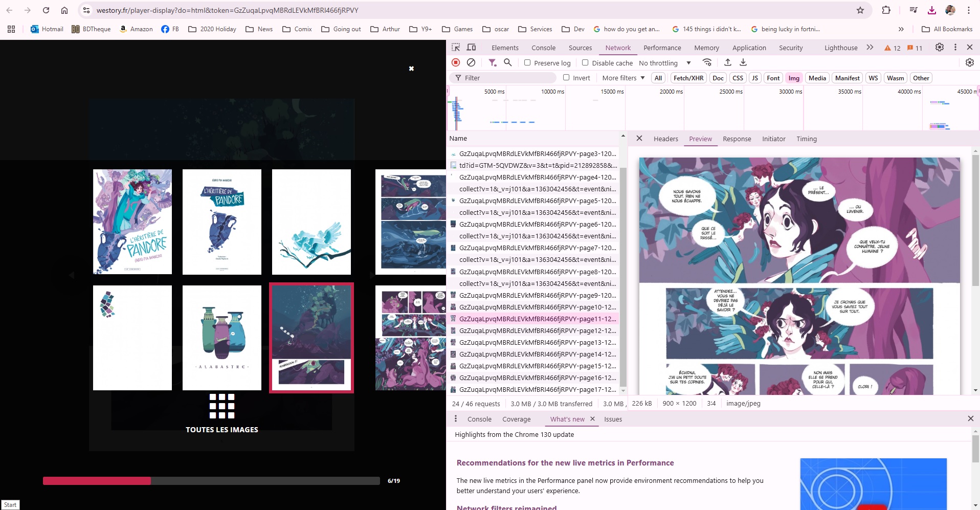This screenshot has height=510, width=980.
Task: Show more DevTools tabs chevron
Action: 870,47
